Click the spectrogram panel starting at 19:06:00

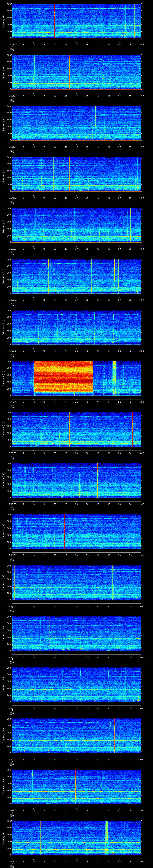click(x=76, y=276)
